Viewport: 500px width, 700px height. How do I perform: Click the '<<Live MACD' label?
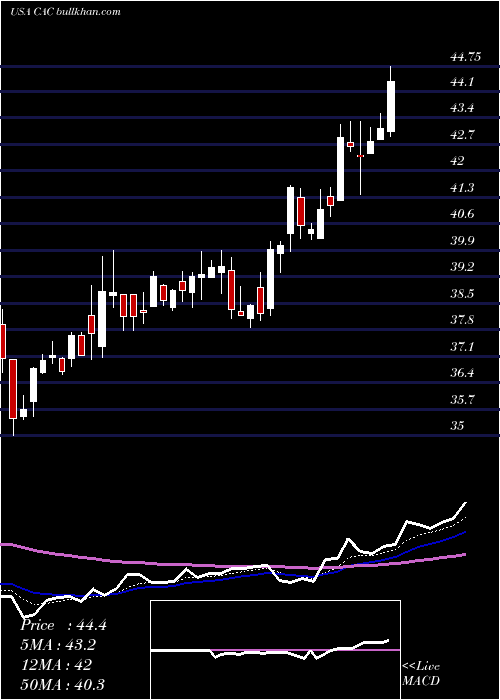click(421, 674)
